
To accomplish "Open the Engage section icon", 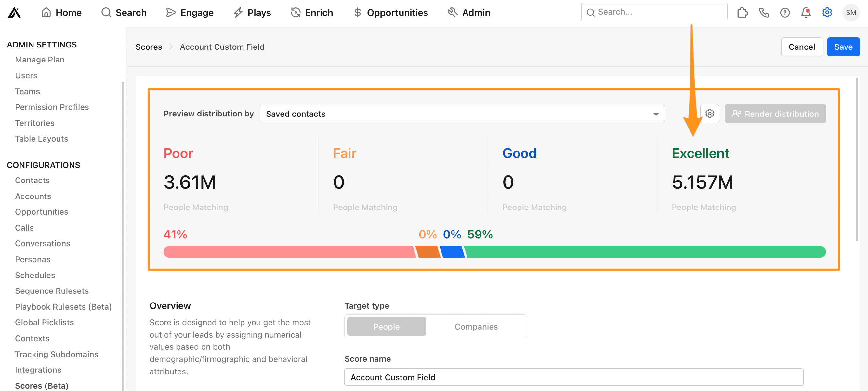I will pyautogui.click(x=171, y=12).
